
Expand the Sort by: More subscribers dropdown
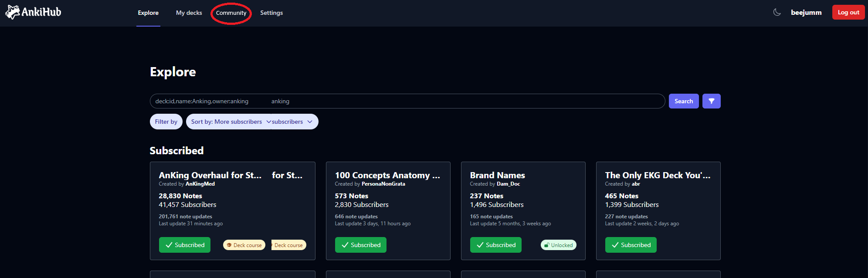click(252, 122)
